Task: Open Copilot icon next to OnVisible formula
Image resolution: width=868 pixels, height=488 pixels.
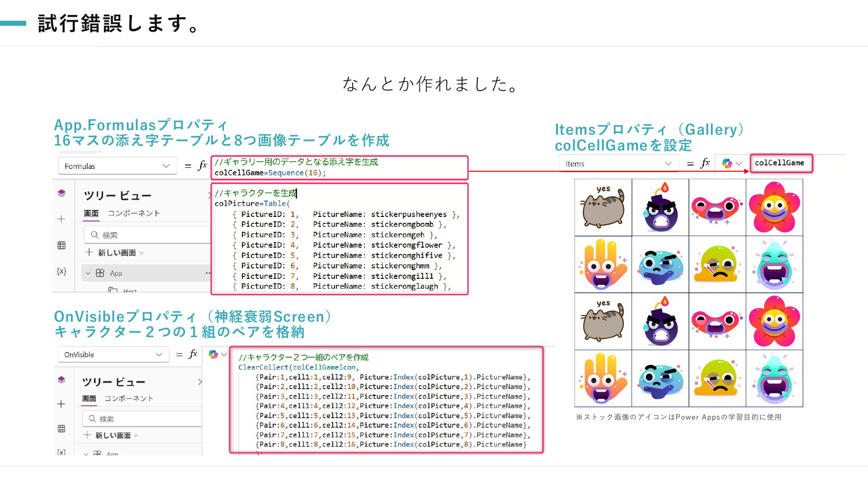Action: tap(213, 354)
